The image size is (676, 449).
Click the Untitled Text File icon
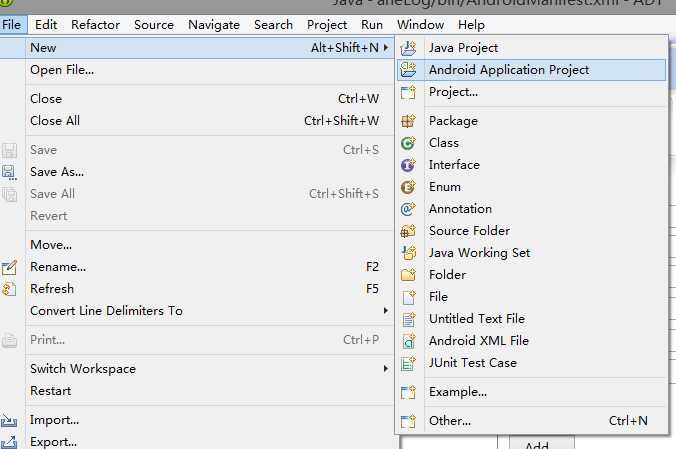pyautogui.click(x=408, y=319)
